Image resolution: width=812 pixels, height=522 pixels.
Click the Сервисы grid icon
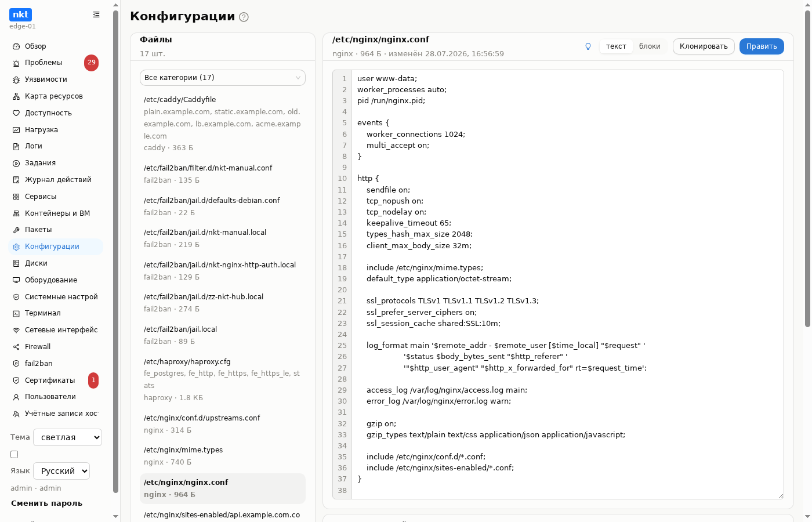(16, 197)
